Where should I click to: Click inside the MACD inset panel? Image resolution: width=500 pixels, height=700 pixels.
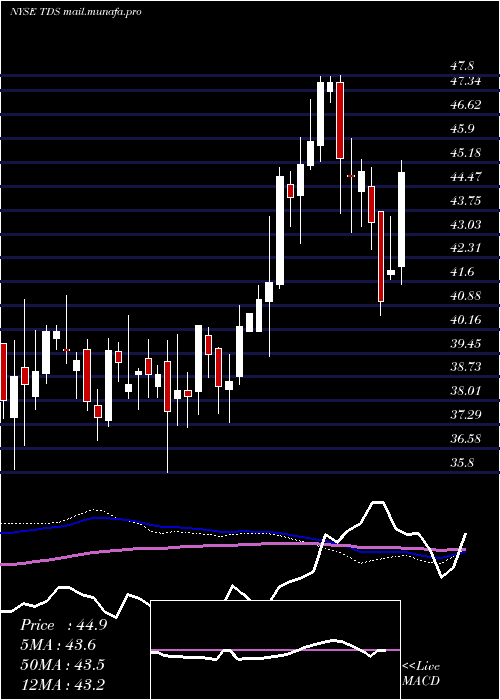275,650
